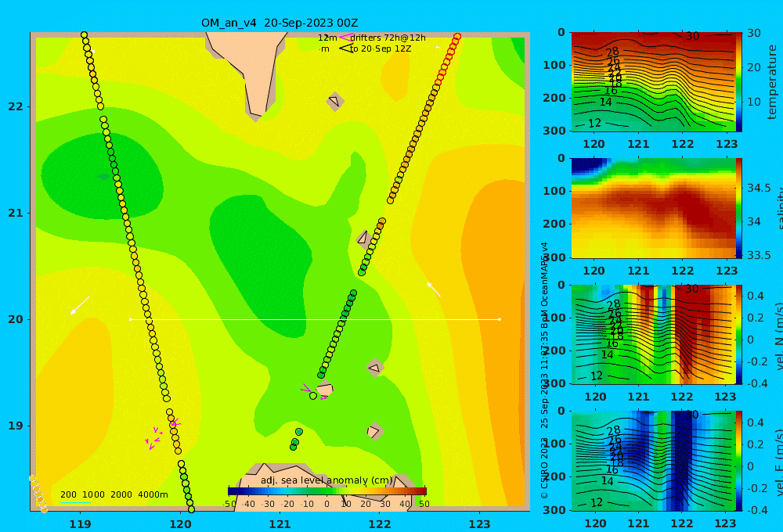Viewport: 783px width, 532px height.
Task: Click the "temperature" axis label
Action: pos(772,82)
